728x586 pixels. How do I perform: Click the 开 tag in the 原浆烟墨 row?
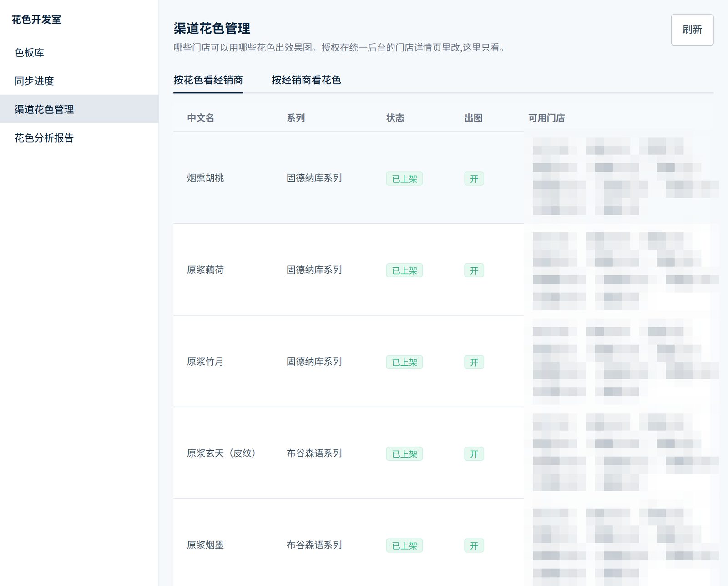[x=474, y=545]
